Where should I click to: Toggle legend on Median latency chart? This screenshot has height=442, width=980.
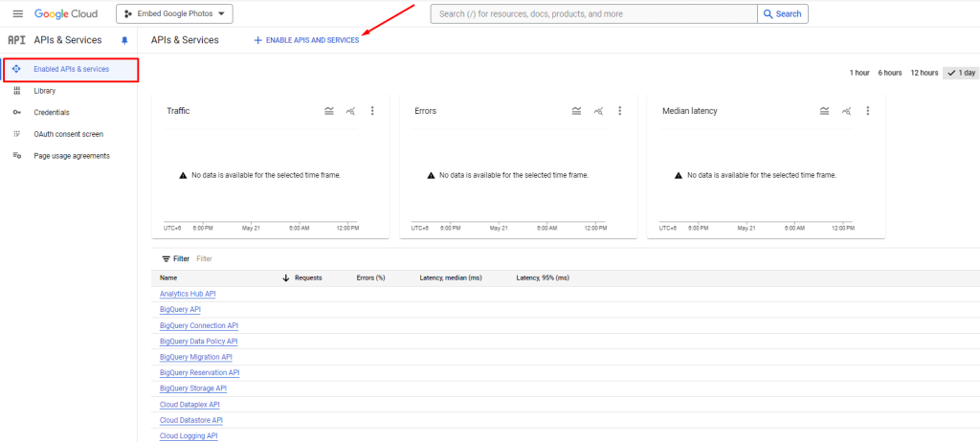tap(824, 111)
